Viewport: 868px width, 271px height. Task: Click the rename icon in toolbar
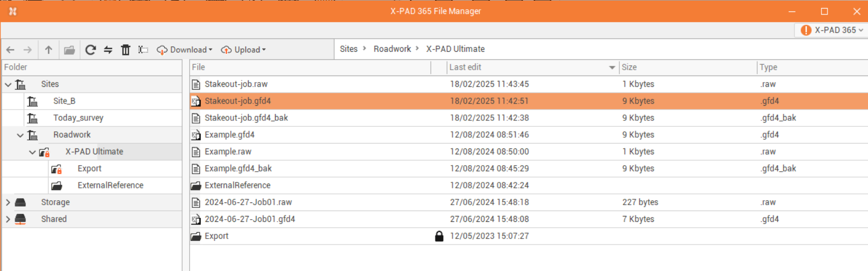[x=143, y=50]
